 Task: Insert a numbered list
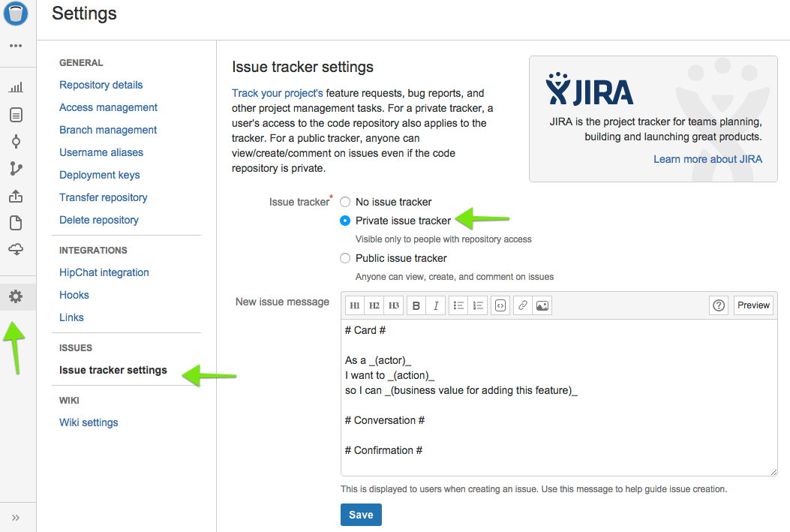478,305
